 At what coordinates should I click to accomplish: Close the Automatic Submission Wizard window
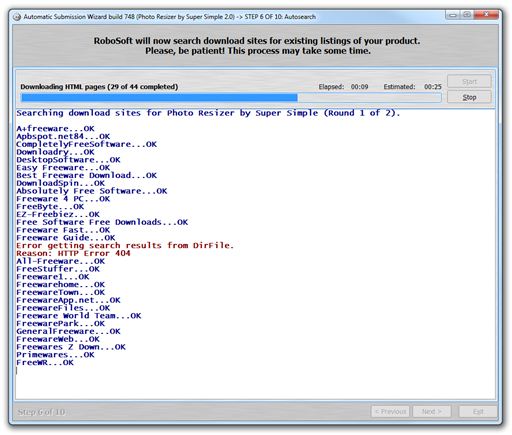[x=486, y=14]
